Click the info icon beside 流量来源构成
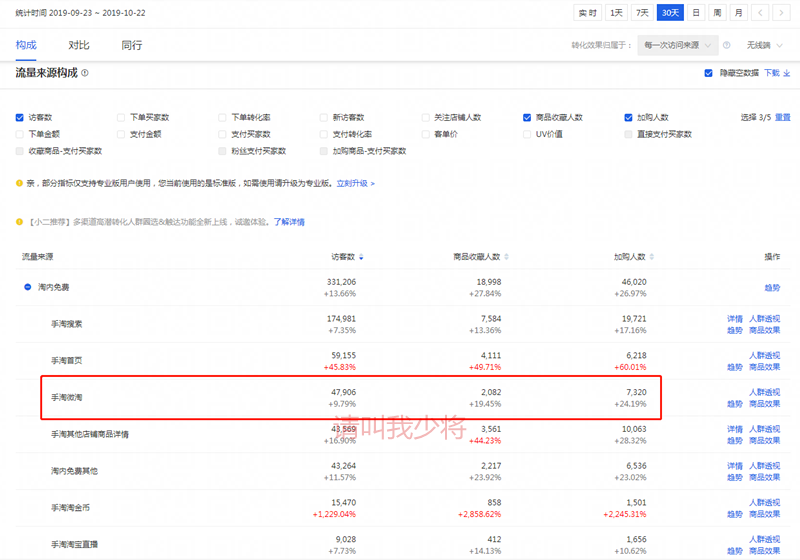The image size is (800, 560). [85, 73]
